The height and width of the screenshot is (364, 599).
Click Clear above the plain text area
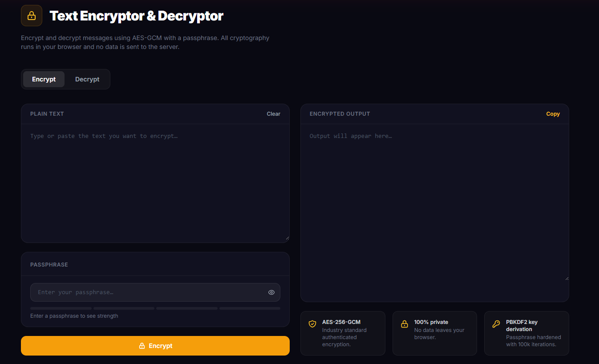coord(273,113)
